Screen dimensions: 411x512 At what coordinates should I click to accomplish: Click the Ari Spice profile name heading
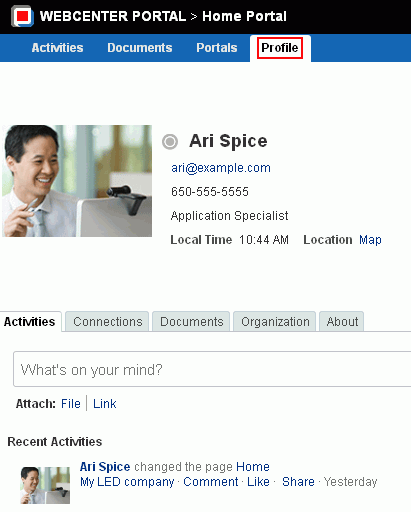228,141
